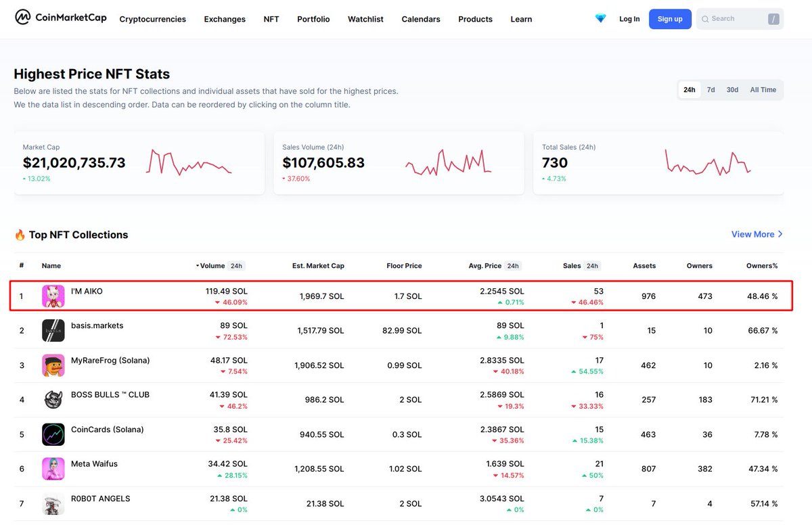Open BOSS BULLS CLUB bull avatar
The image size is (812, 525).
[53, 400]
